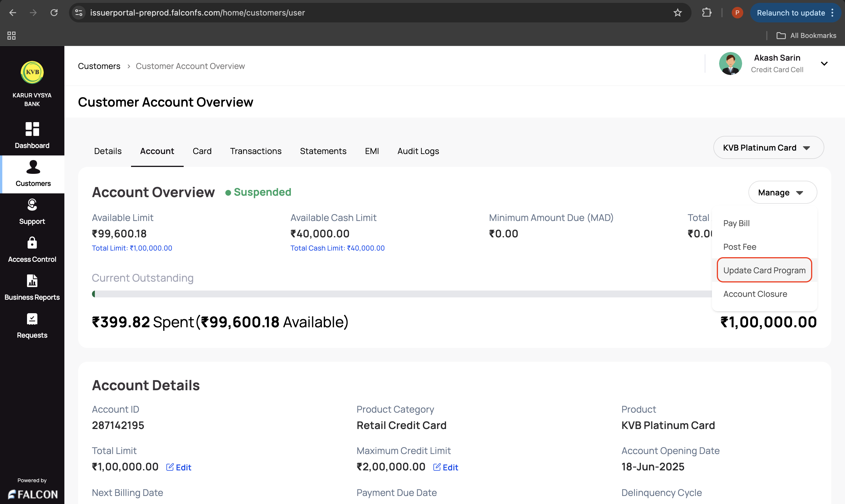
Task: Reload the page with refresh icon
Action: point(54,13)
